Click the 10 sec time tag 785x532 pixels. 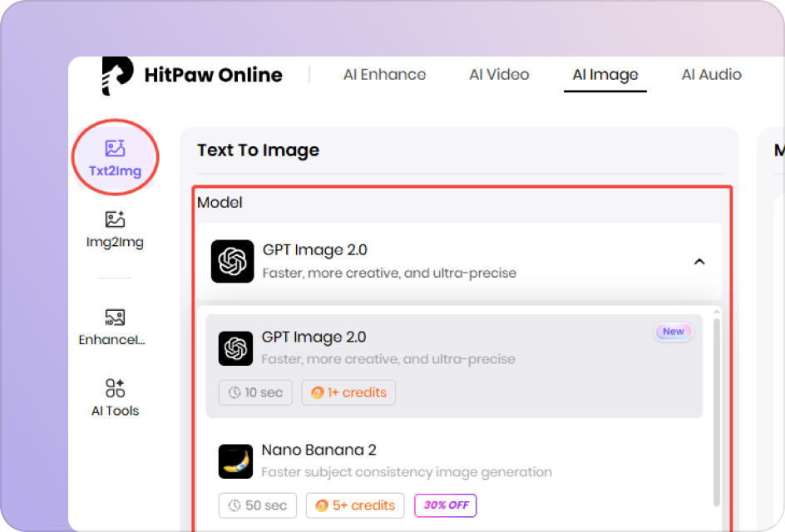(x=255, y=392)
